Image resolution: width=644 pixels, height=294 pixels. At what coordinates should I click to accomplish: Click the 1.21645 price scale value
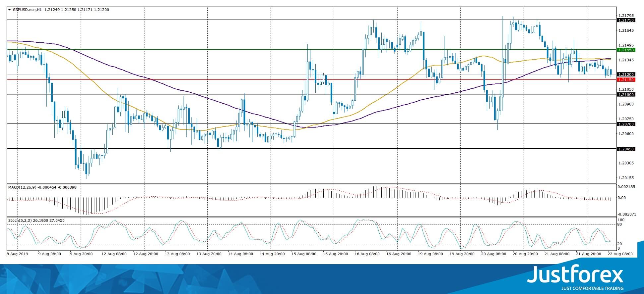coord(626,30)
